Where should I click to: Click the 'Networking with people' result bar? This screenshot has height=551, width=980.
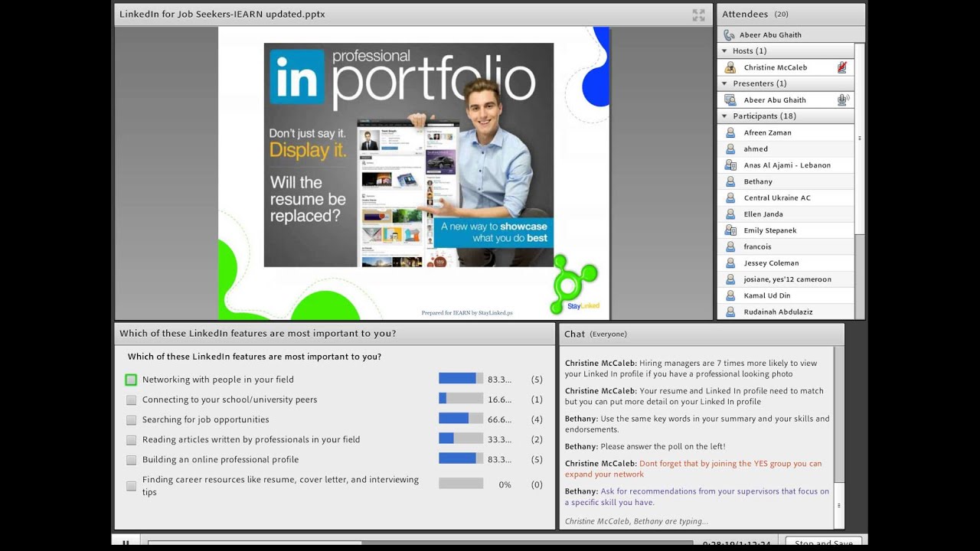461,378
